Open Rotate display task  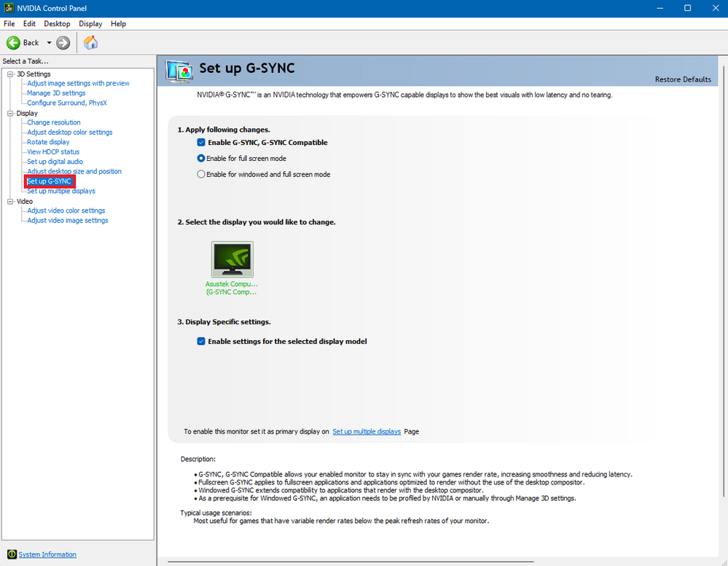click(48, 142)
